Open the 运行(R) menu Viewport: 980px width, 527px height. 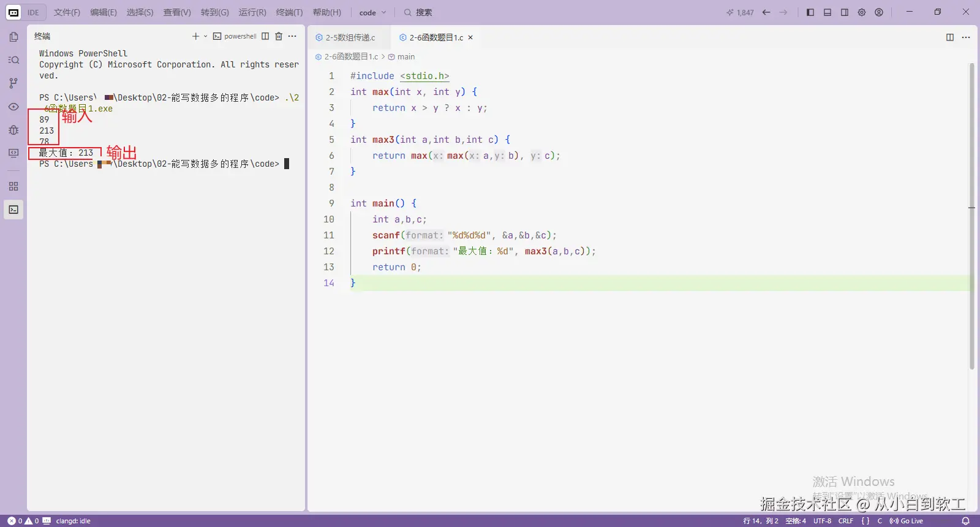click(252, 12)
